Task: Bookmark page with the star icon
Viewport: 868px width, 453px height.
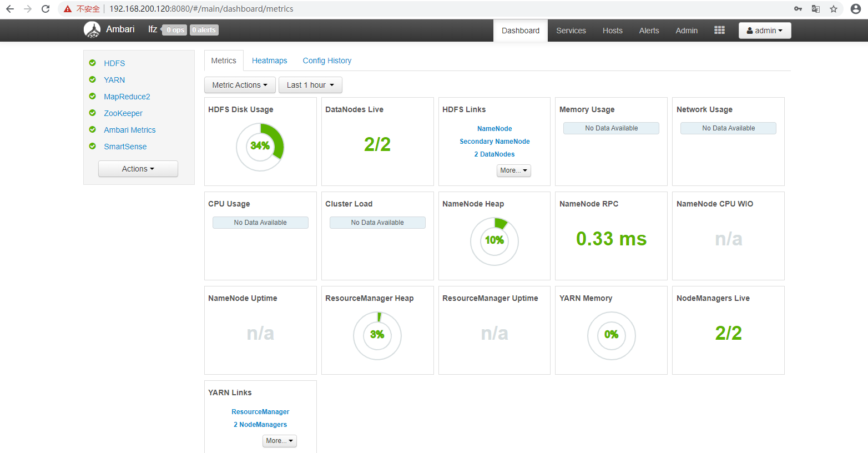Action: pos(834,9)
